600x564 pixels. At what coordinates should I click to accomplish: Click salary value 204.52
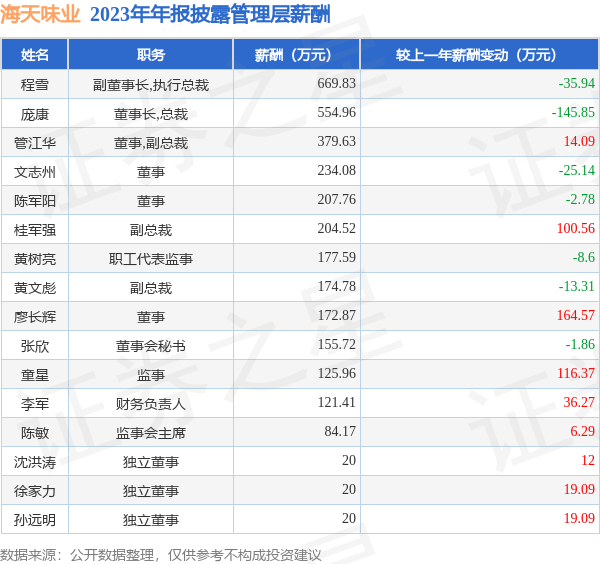pyautogui.click(x=336, y=228)
